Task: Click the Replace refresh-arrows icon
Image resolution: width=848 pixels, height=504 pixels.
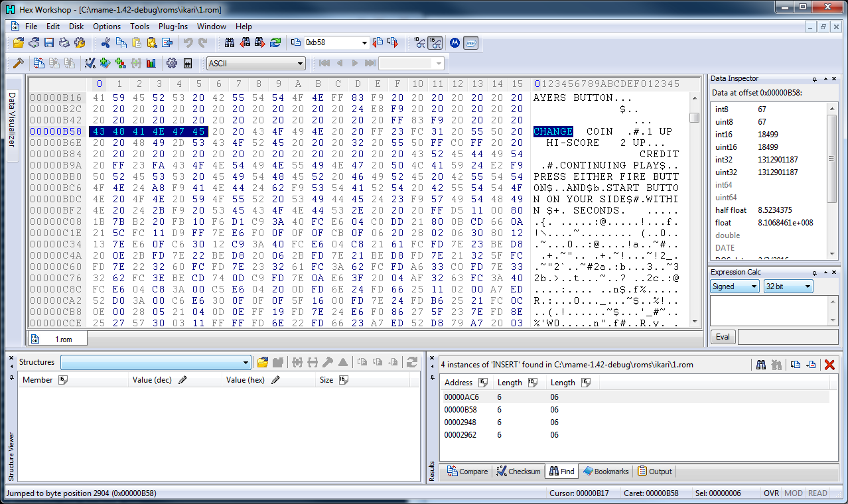Action: tap(275, 43)
